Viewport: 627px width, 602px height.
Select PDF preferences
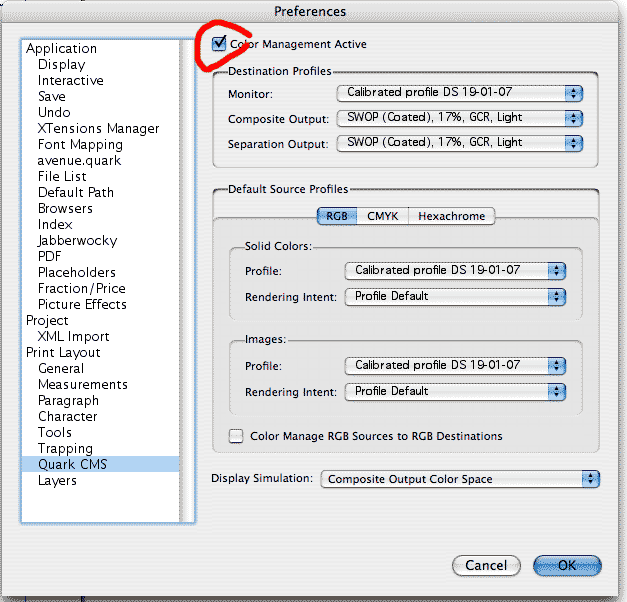(101, 256)
